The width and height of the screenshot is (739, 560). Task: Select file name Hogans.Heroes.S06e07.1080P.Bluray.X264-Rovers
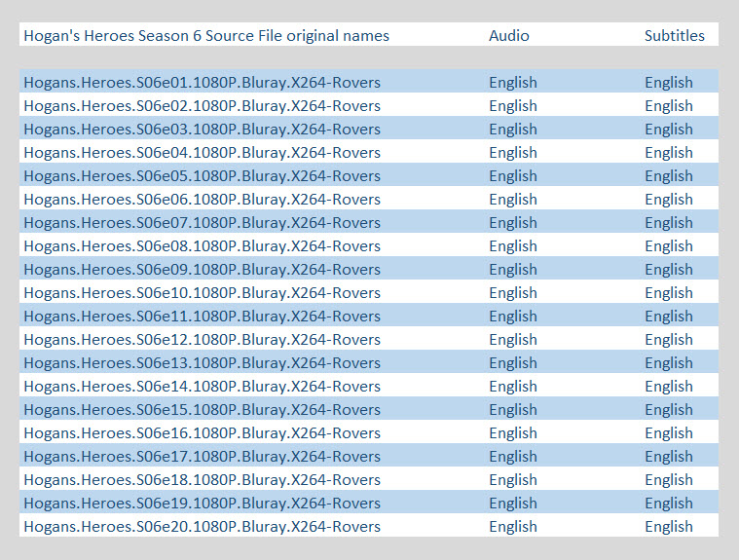(203, 222)
